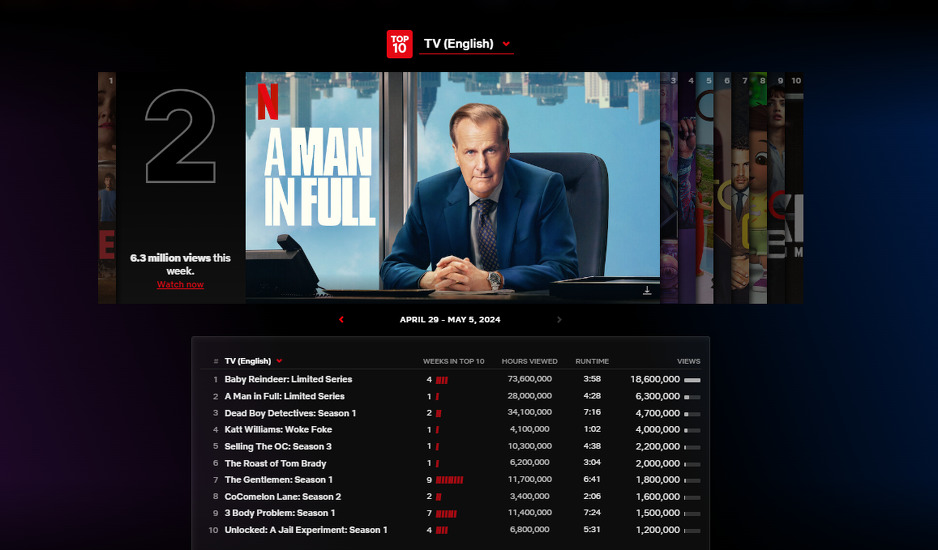Screen dimensions: 938x550
Task: Click the Watch now link
Action: (x=180, y=284)
